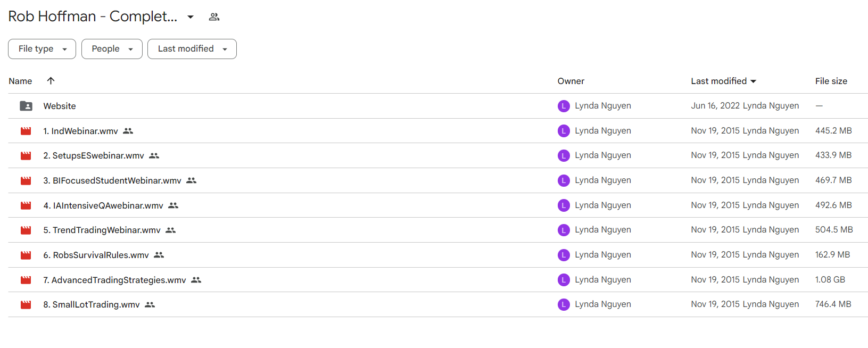Click shared icon next to 3. BIFocusedStudentWebinar.wmv
Viewport: 868px width, 348px height.
tap(192, 180)
